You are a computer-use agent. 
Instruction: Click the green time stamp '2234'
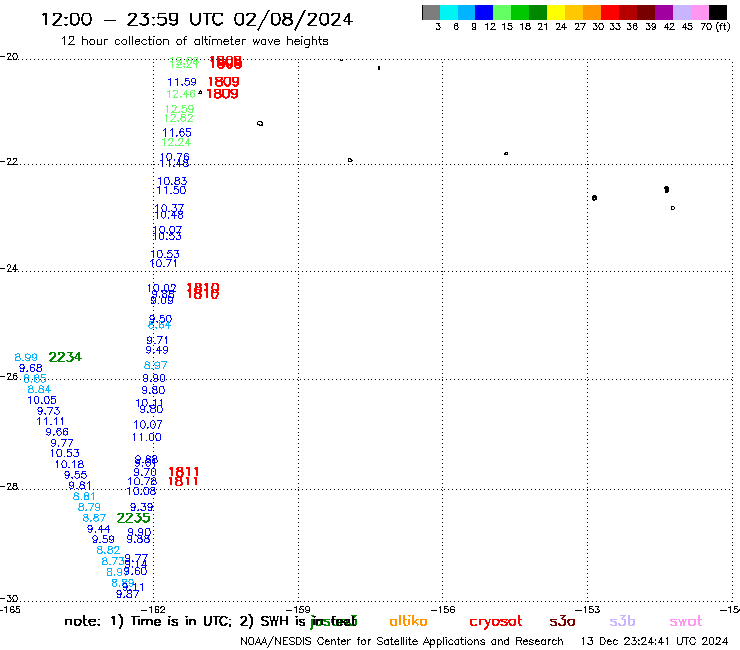[65, 357]
